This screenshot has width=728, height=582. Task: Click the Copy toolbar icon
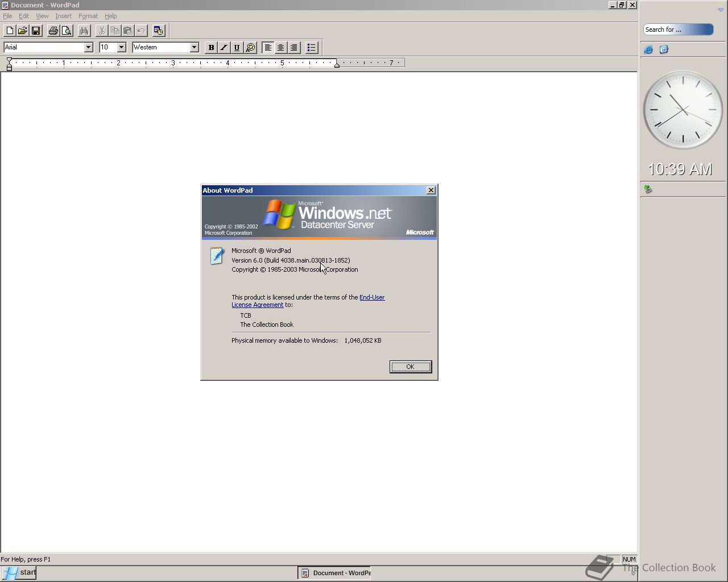pyautogui.click(x=115, y=31)
